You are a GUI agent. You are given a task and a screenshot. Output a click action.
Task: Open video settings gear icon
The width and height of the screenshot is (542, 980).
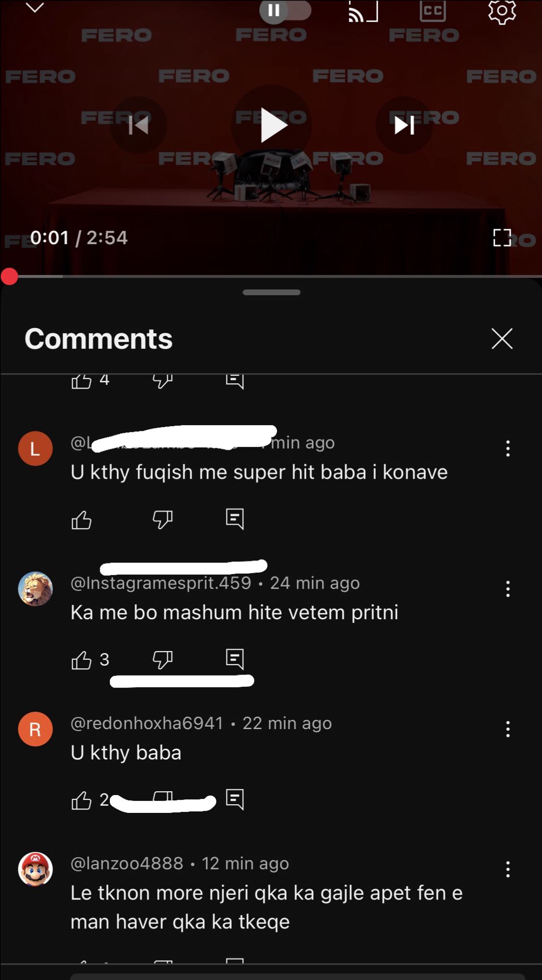point(502,11)
